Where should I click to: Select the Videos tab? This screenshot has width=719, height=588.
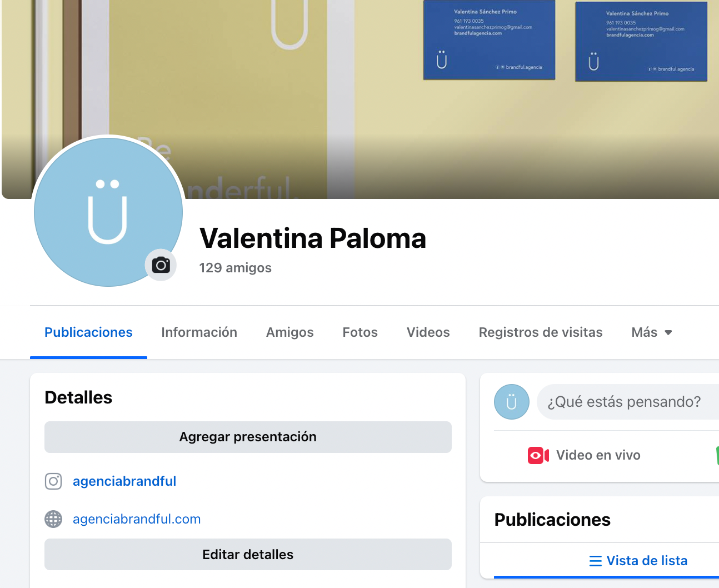click(x=428, y=332)
